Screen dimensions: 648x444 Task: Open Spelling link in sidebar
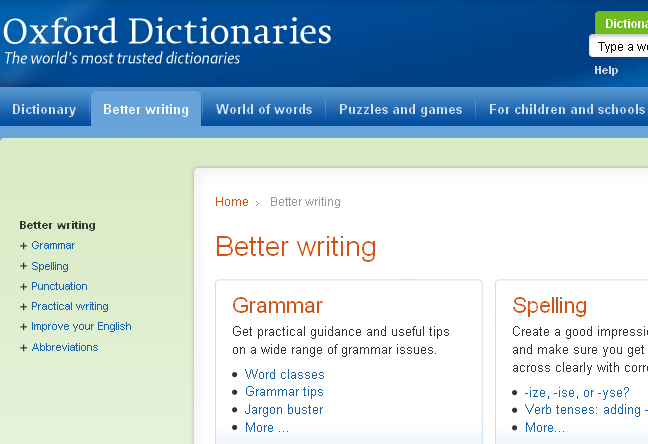[50, 266]
